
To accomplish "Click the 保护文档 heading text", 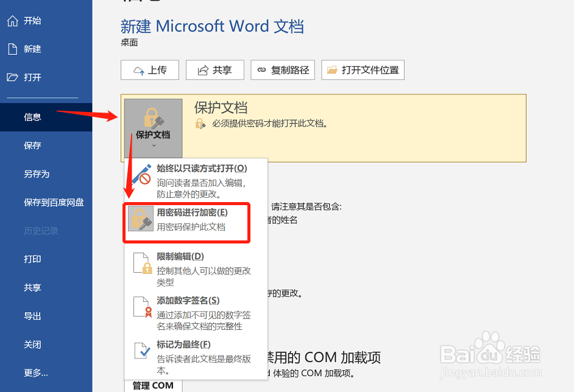I will [221, 108].
